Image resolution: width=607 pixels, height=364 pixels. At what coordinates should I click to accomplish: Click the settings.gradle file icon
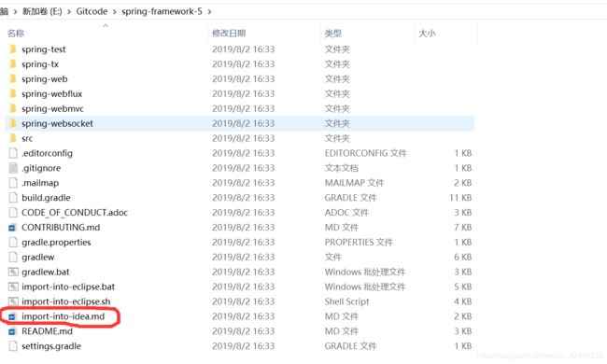click(x=13, y=346)
